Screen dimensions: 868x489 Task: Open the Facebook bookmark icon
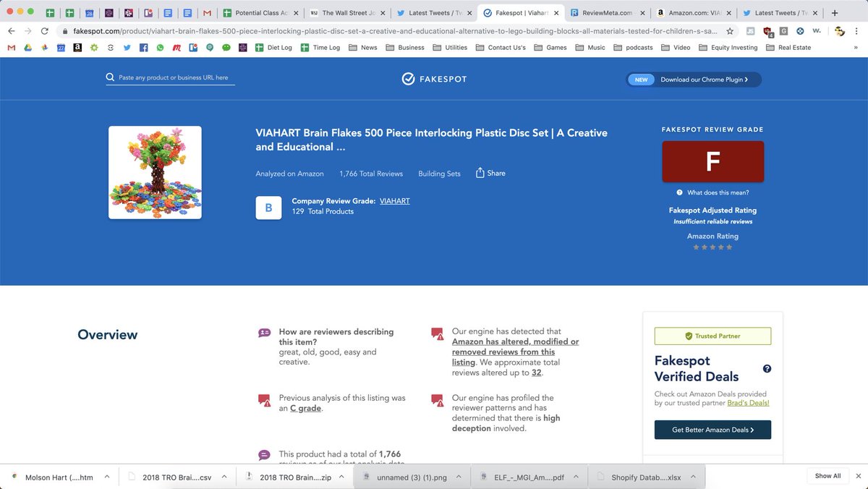pos(144,48)
